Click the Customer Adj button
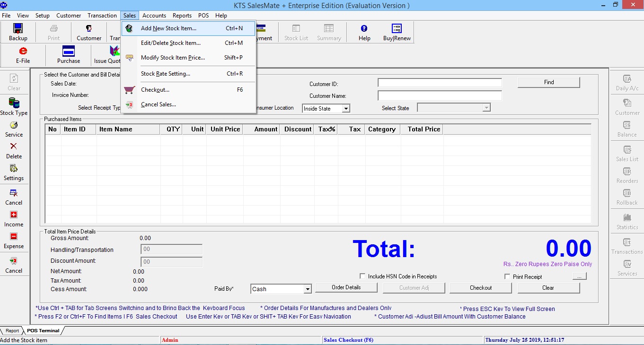This screenshot has width=644, height=345. click(414, 288)
